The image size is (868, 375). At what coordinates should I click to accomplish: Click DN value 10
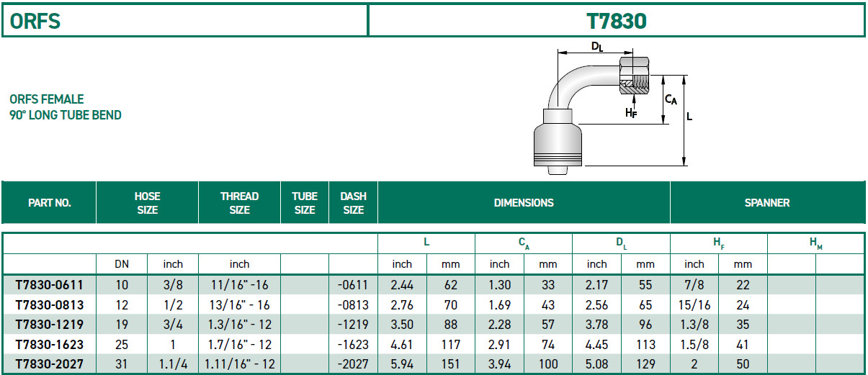point(122,285)
